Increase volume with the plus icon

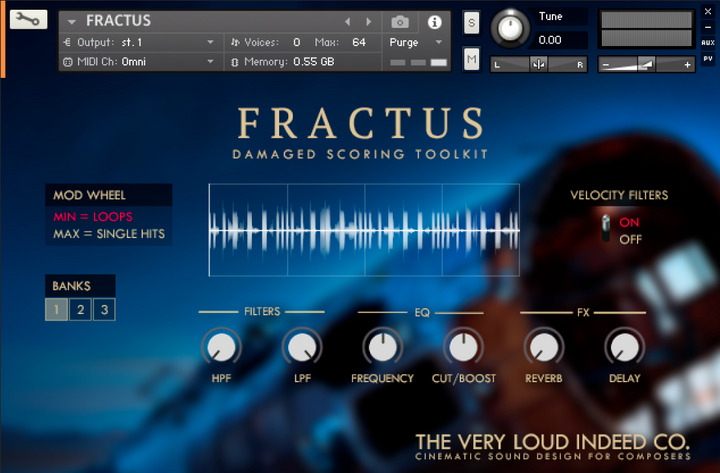pos(687,65)
